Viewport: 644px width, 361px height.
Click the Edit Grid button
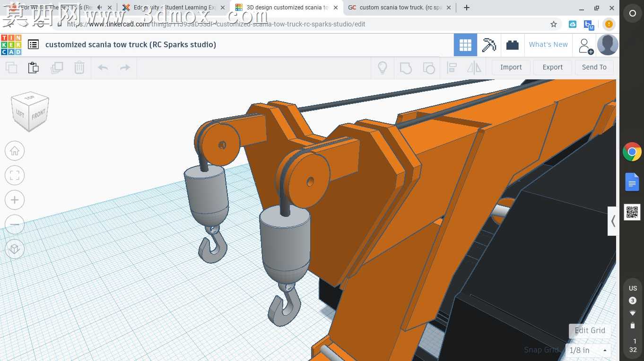click(590, 330)
